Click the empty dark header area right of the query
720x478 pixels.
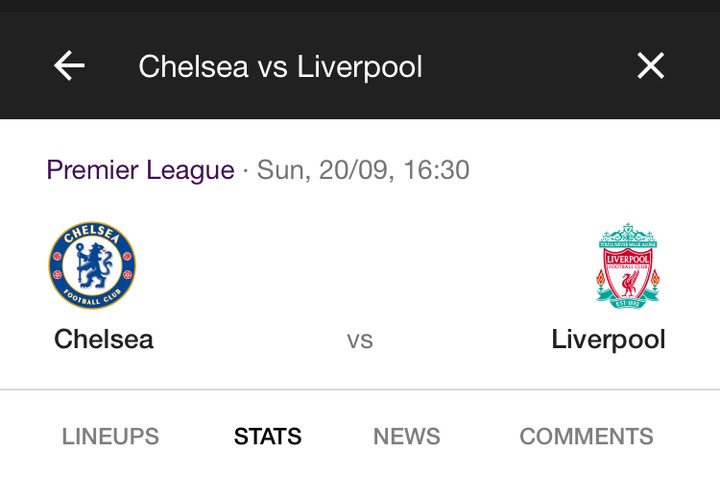coord(530,66)
